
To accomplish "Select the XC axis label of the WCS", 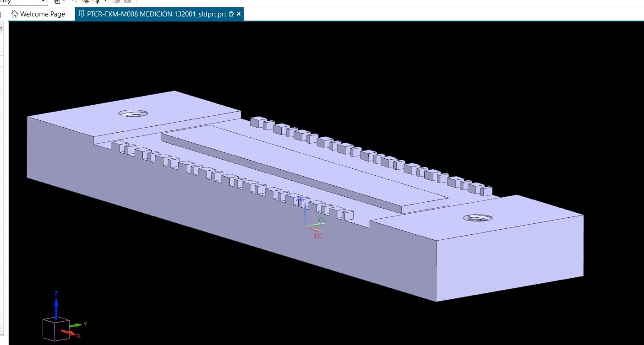I will [x=318, y=236].
